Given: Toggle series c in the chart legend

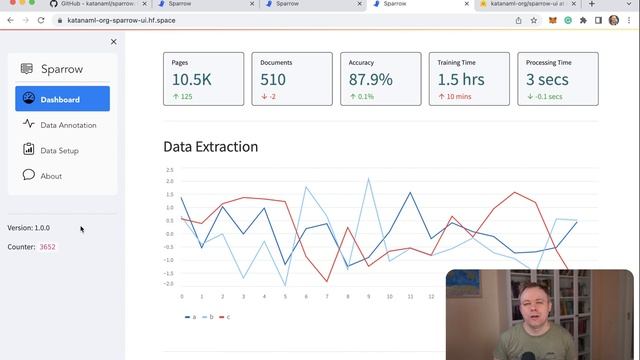Looking at the screenshot, I should (224, 317).
